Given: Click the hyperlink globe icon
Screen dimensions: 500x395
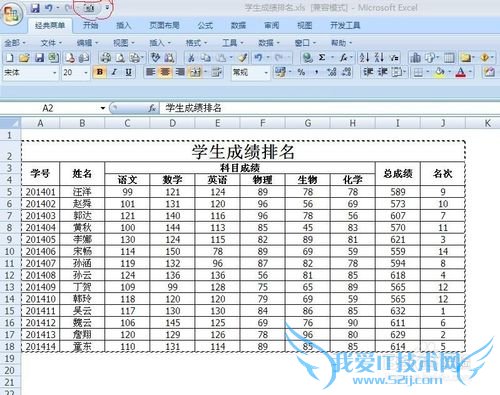Looking at the screenshot, I should pos(307,58).
